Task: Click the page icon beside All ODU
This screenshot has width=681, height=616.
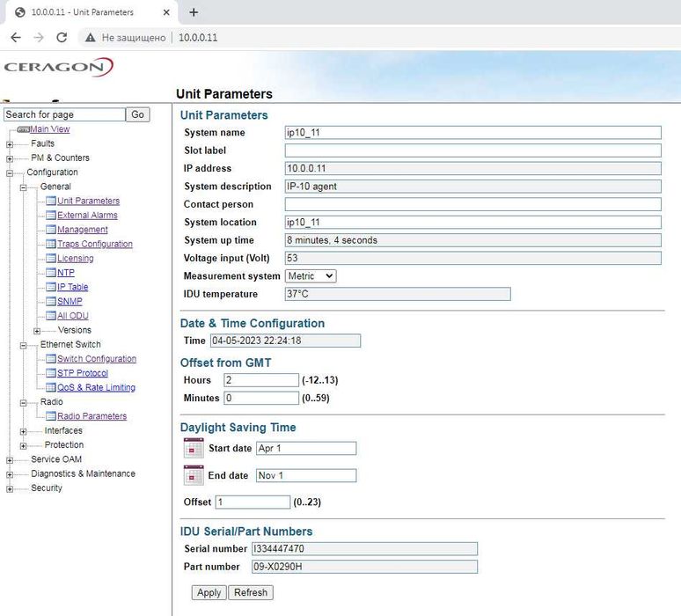Action: coord(51,315)
